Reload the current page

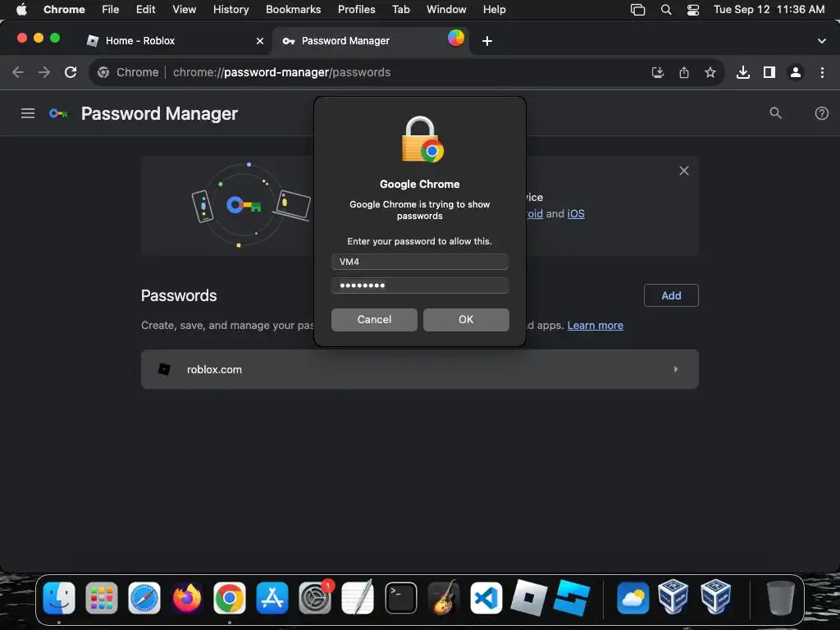point(71,72)
